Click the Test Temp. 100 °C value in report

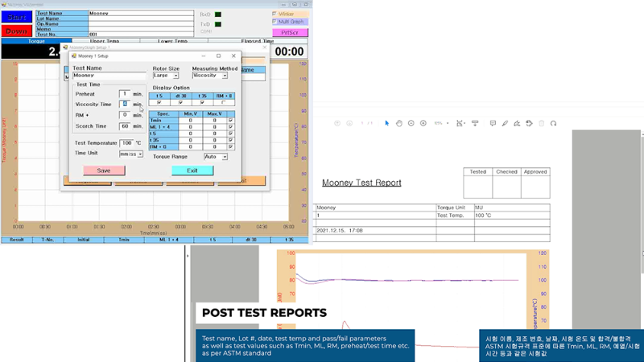(x=512, y=215)
